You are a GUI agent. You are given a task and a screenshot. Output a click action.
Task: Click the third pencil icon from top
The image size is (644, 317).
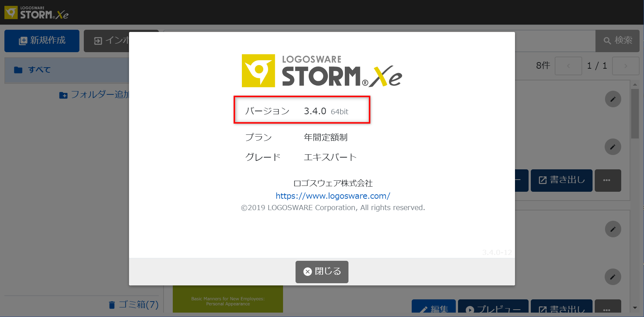pos(613,229)
